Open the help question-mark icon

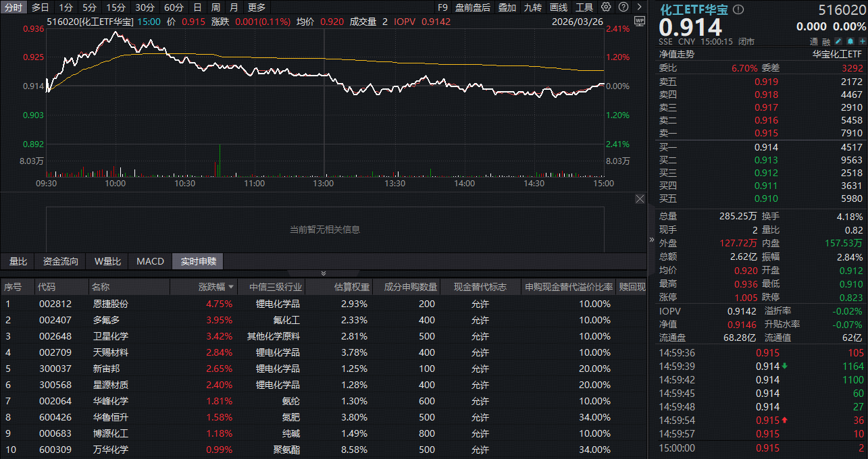[623, 7]
